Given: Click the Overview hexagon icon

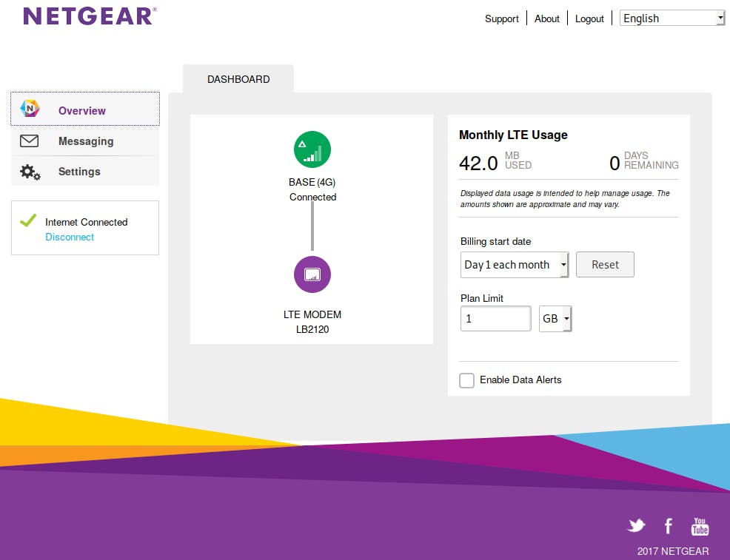Looking at the screenshot, I should [x=30, y=109].
